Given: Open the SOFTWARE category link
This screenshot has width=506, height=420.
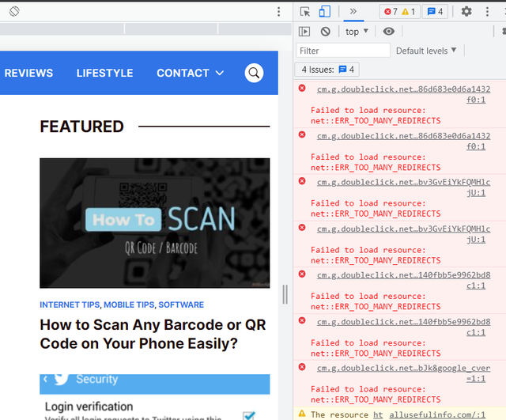Looking at the screenshot, I should pyautogui.click(x=181, y=305).
